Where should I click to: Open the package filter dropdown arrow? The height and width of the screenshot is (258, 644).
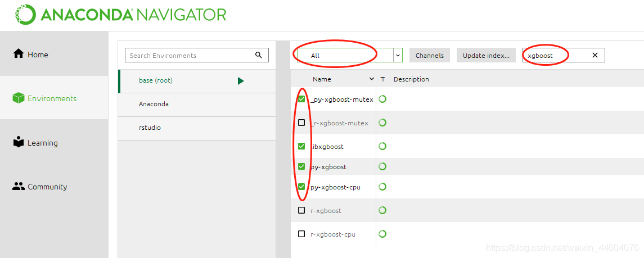coord(398,56)
